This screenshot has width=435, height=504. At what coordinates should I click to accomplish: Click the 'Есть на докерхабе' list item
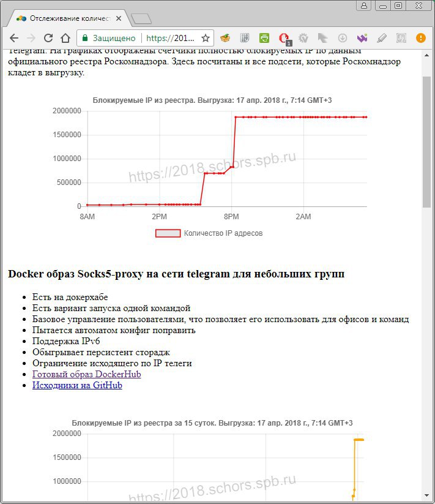[x=70, y=297]
